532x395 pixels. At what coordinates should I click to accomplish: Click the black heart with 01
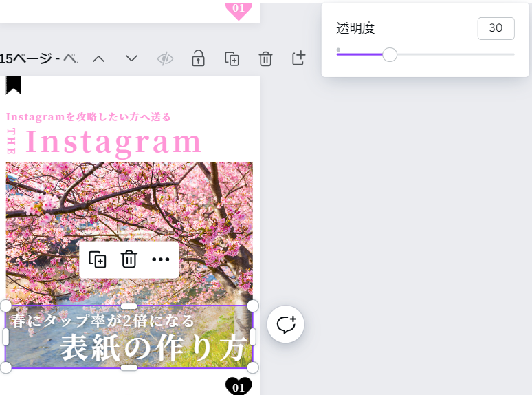coord(239,386)
